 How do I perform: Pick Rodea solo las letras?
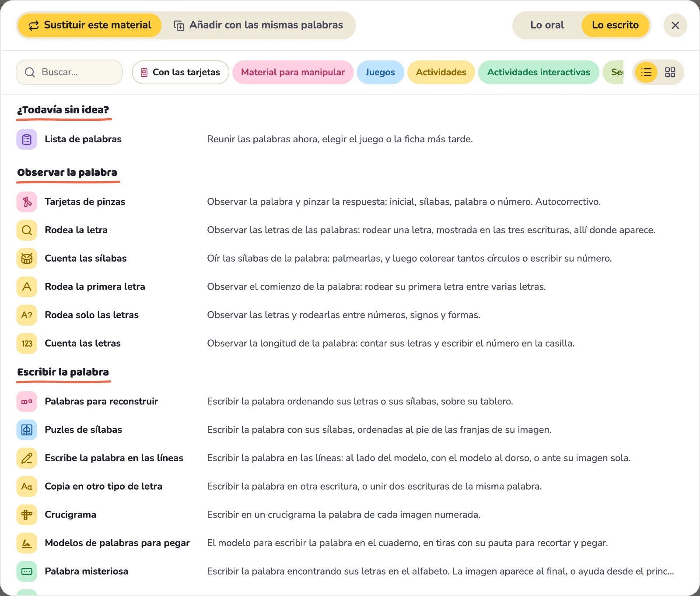pyautogui.click(x=350, y=315)
